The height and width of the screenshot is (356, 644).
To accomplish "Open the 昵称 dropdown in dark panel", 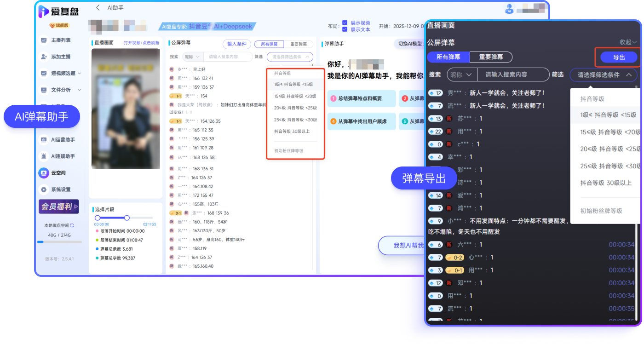I will (x=460, y=75).
